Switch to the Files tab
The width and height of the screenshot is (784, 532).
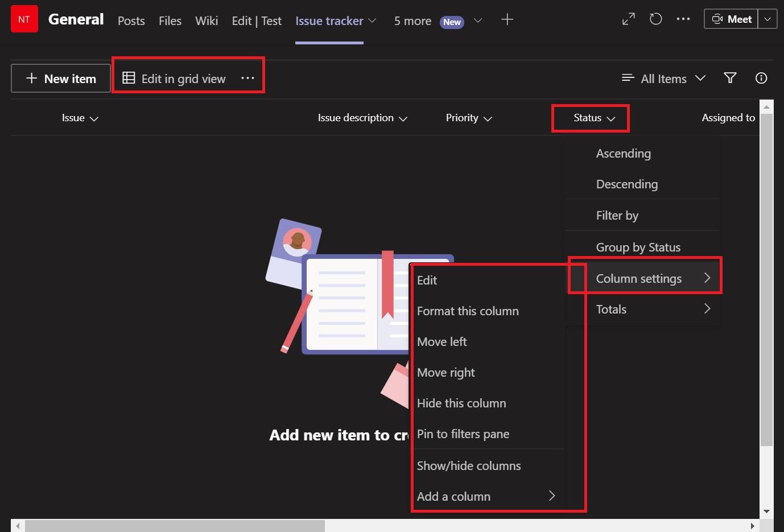[170, 21]
